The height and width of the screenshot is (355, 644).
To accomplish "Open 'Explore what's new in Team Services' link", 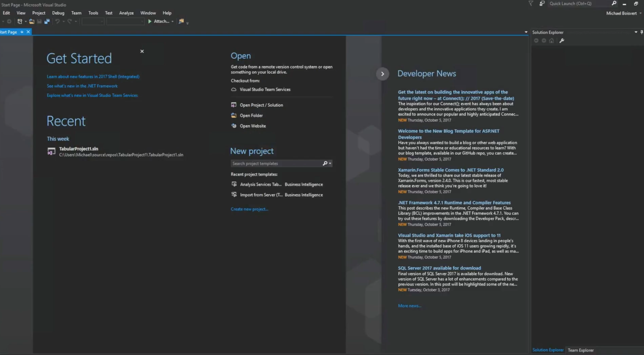I will (92, 95).
